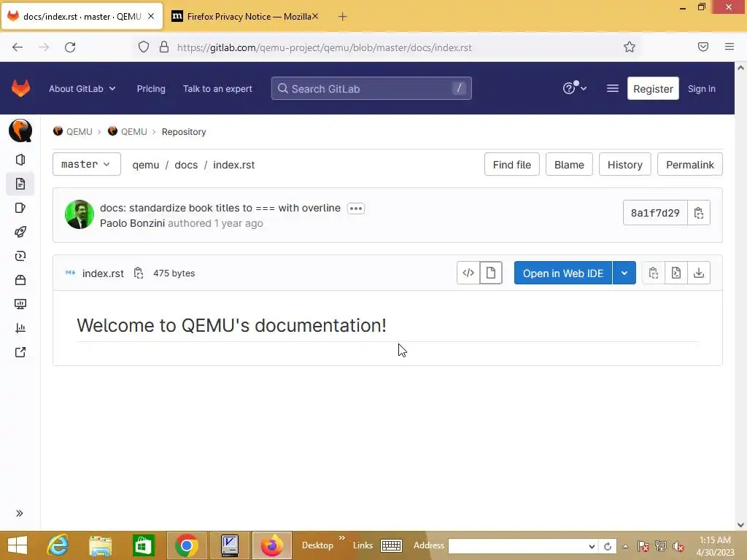
Task: Click Pricing in header
Action: pyautogui.click(x=151, y=88)
